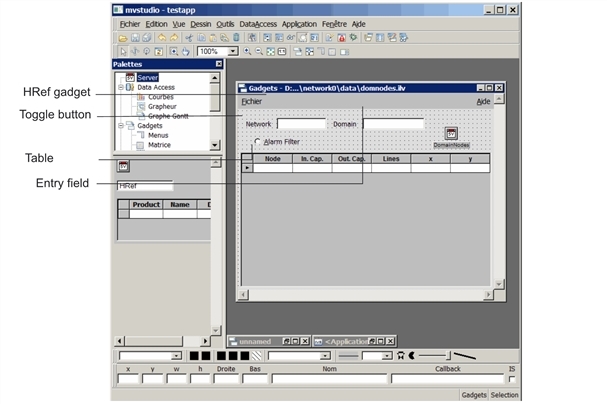Click the zoom in magnifier icon
The image size is (607, 404).
coord(248,50)
